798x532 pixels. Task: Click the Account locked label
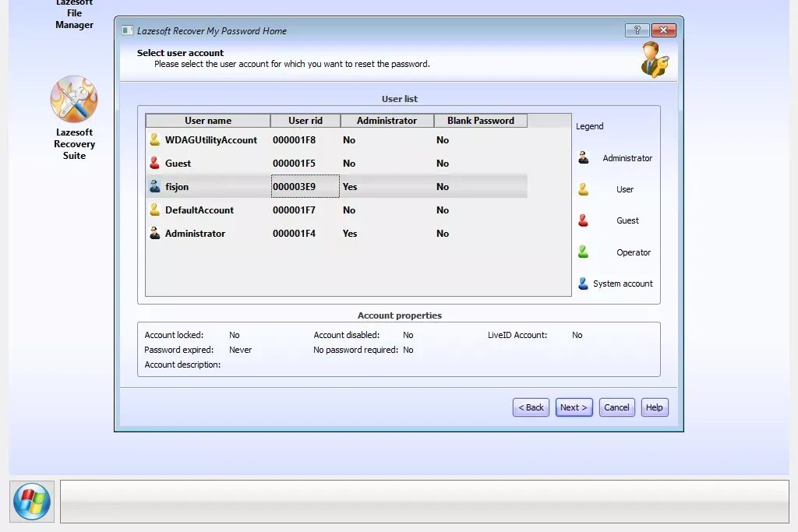174,335
